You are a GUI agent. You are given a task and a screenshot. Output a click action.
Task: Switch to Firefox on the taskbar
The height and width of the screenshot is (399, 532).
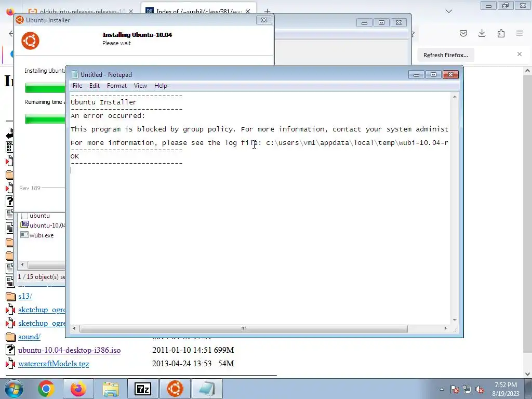point(78,389)
